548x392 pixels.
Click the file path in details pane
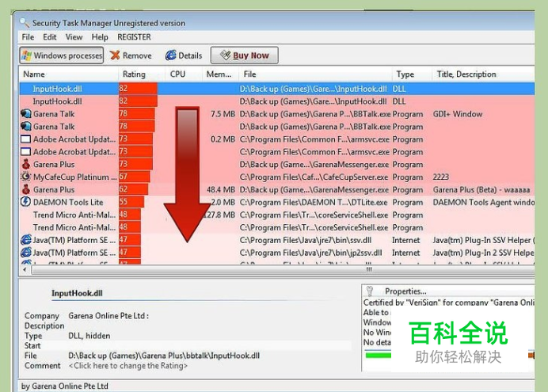click(164, 356)
